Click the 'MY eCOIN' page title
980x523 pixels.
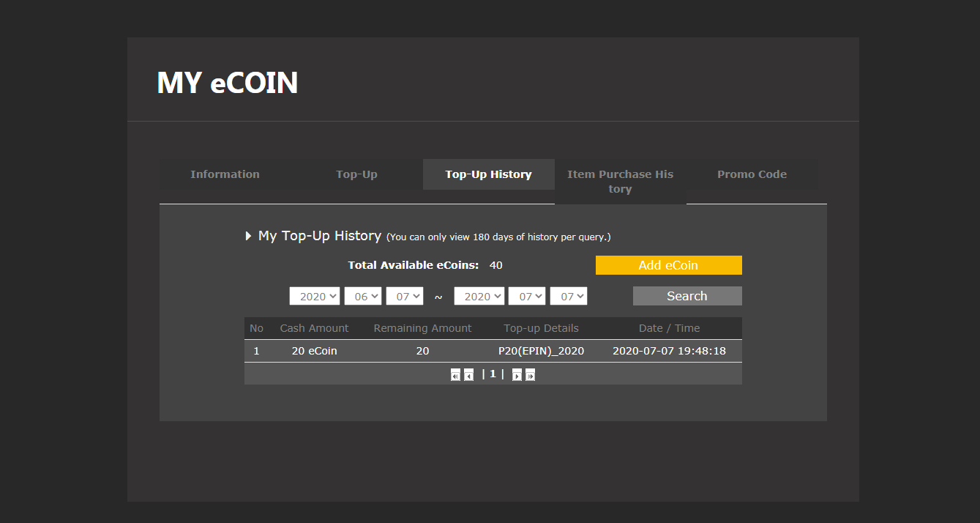227,83
